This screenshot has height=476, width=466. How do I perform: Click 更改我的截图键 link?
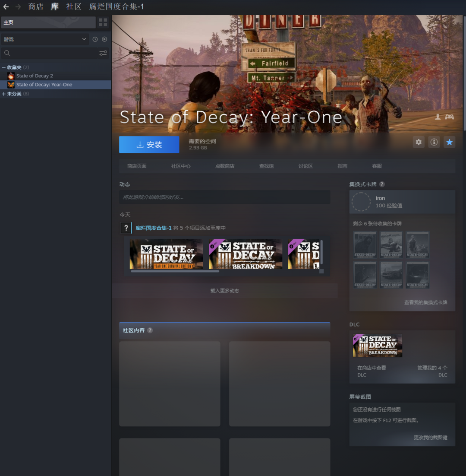pyautogui.click(x=431, y=438)
